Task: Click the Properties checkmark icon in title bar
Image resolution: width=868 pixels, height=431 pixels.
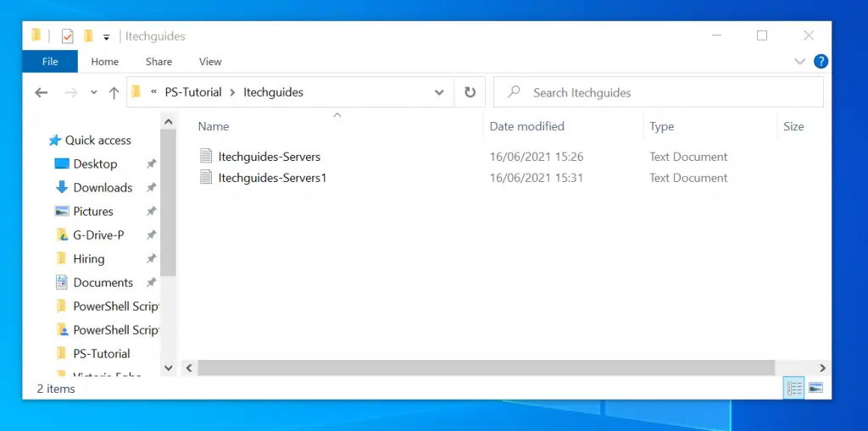Action: click(68, 36)
